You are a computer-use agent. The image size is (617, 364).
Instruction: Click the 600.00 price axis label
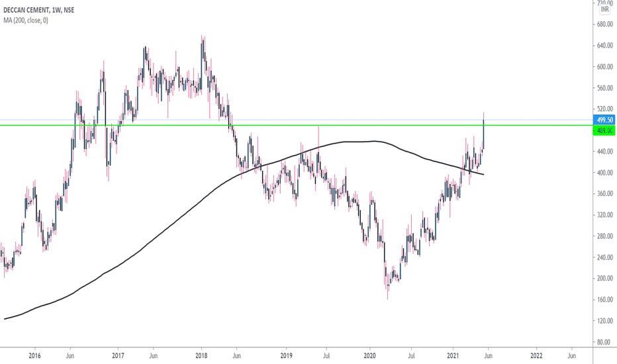pyautogui.click(x=605, y=67)
